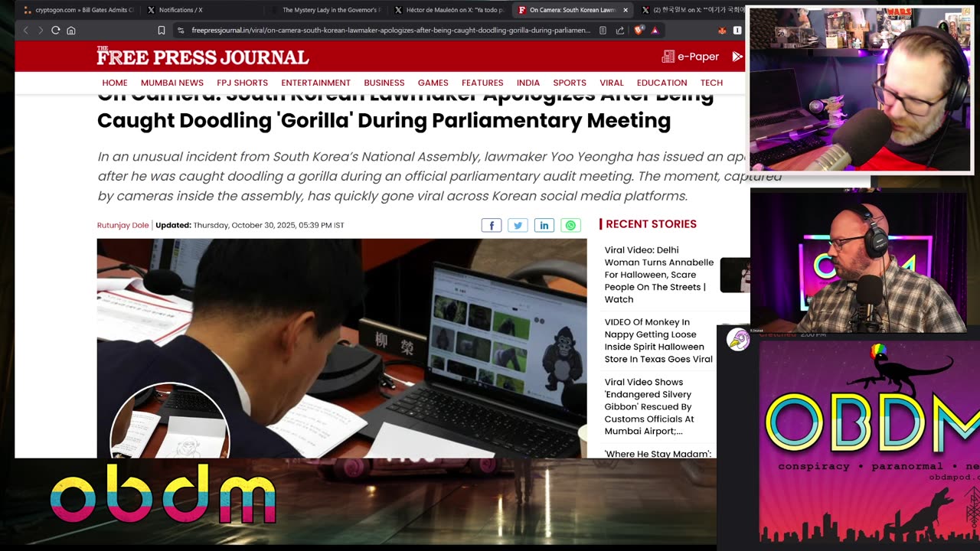Open the Monkey In Nappy Spirit Halloween story
The image size is (980, 551).
658,341
